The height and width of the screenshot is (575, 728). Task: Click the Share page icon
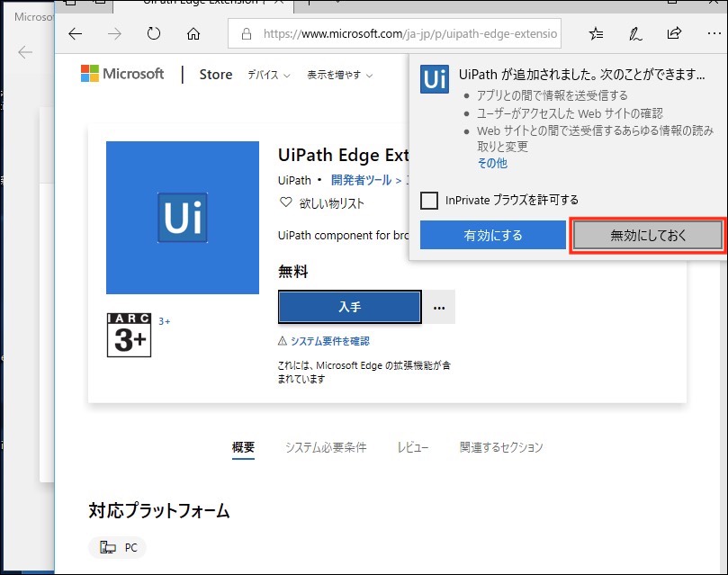coord(674,34)
